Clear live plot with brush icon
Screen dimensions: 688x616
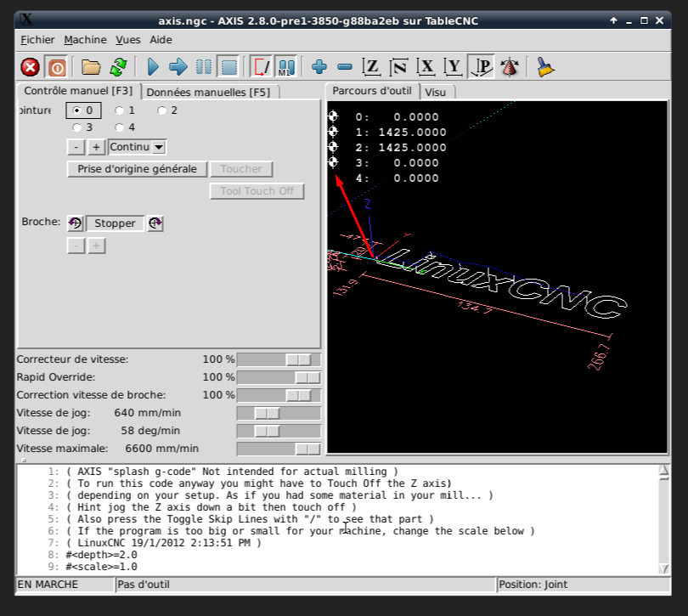(x=545, y=67)
